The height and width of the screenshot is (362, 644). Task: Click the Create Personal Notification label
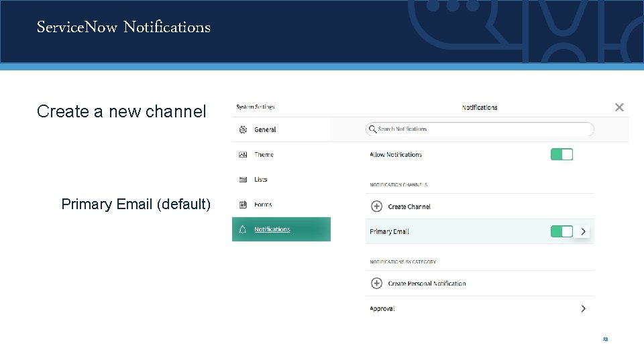coord(427,284)
